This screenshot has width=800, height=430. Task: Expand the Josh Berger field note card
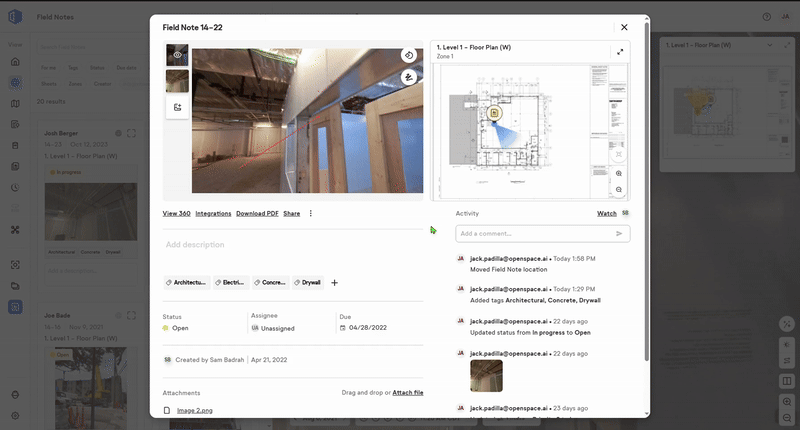tap(131, 133)
